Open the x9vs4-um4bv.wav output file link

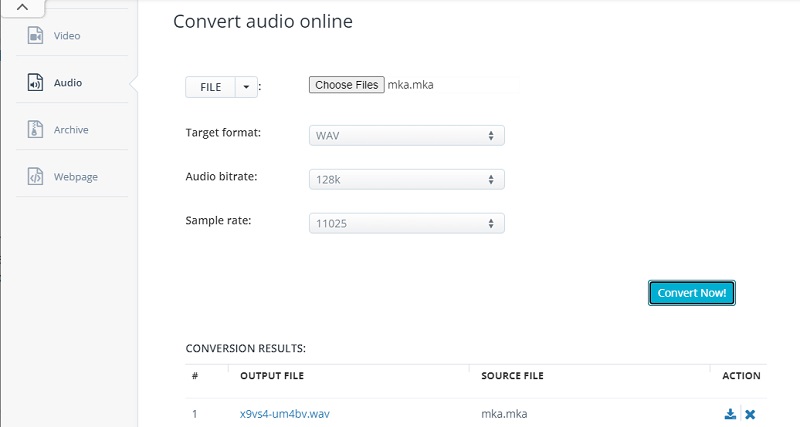pyautogui.click(x=285, y=414)
